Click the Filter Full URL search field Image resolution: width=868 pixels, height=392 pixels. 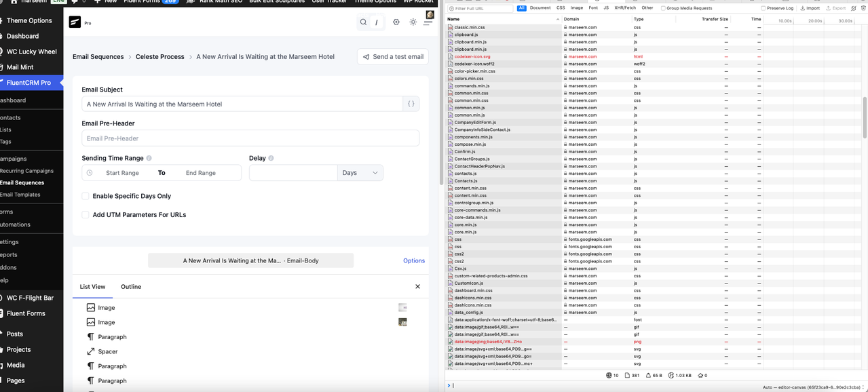tap(480, 8)
